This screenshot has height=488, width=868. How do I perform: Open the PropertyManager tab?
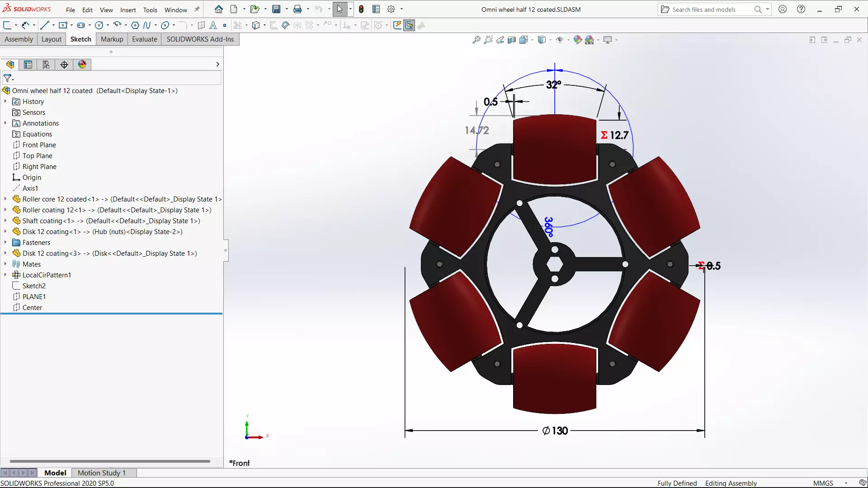pyautogui.click(x=28, y=64)
